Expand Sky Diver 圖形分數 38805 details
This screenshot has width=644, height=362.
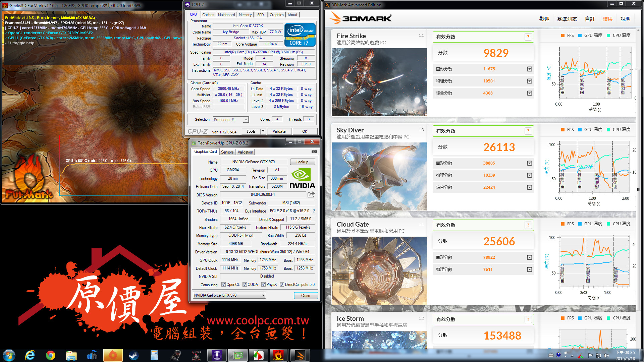[x=529, y=163]
